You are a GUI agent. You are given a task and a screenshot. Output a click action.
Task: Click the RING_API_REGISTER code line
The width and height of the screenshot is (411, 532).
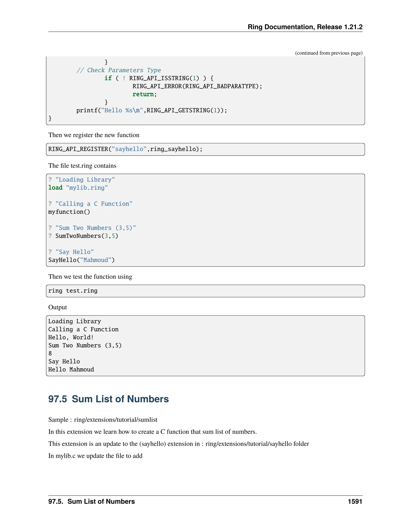point(125,149)
